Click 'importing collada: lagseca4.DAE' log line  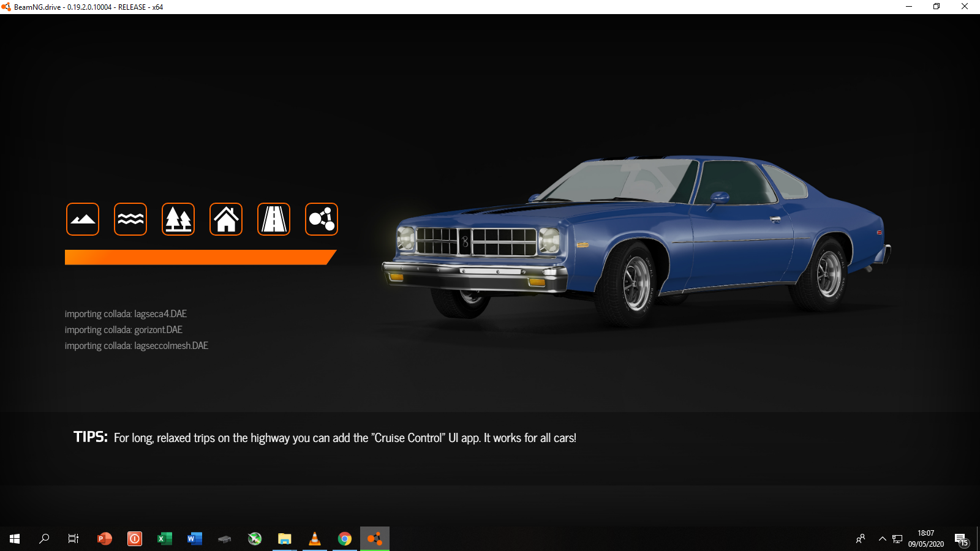126,313
